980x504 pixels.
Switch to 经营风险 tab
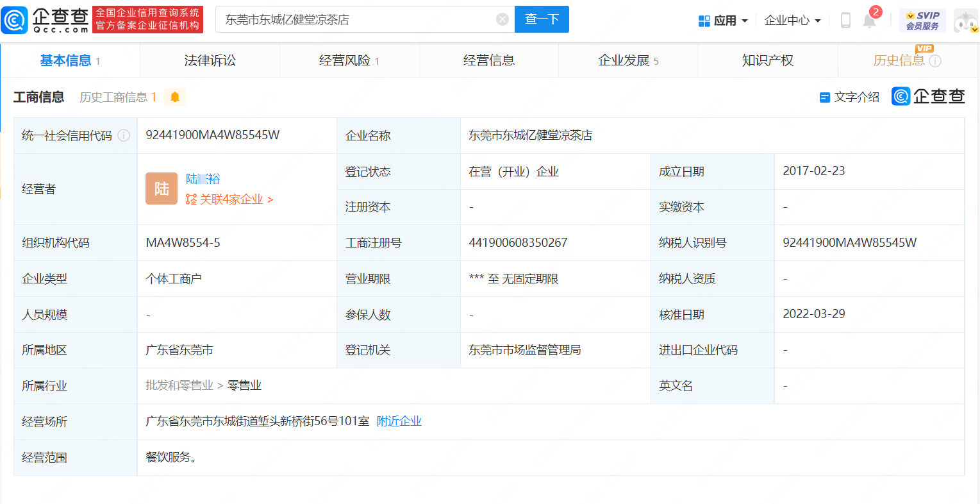349,60
